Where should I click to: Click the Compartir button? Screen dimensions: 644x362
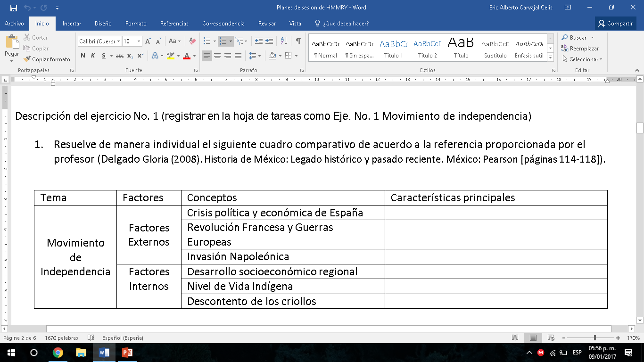615,24
